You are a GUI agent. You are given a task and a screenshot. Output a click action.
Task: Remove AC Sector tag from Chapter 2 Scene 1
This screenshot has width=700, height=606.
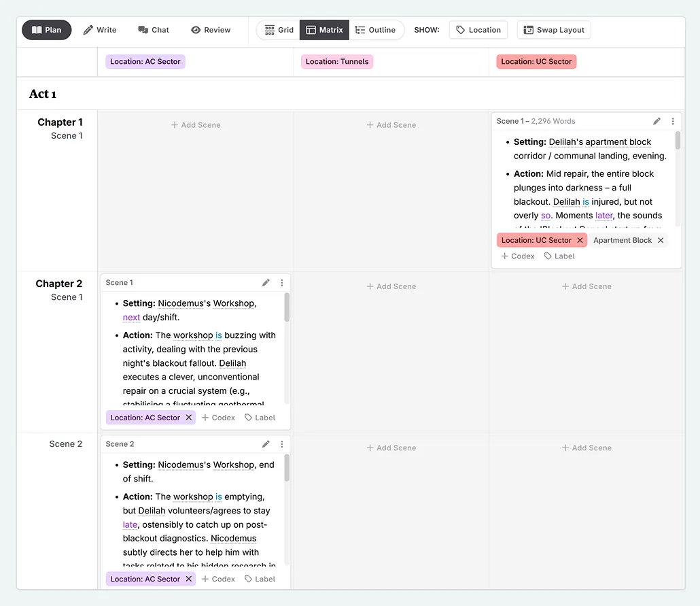point(189,418)
